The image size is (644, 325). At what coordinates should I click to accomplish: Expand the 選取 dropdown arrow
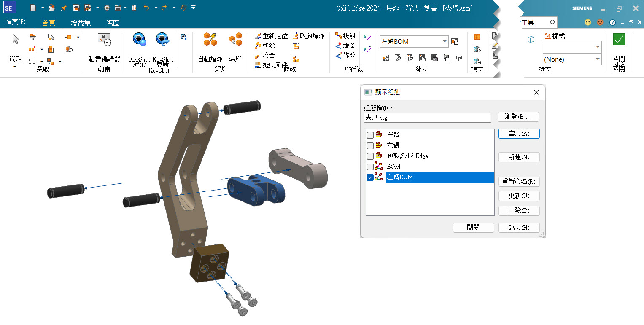click(15, 67)
